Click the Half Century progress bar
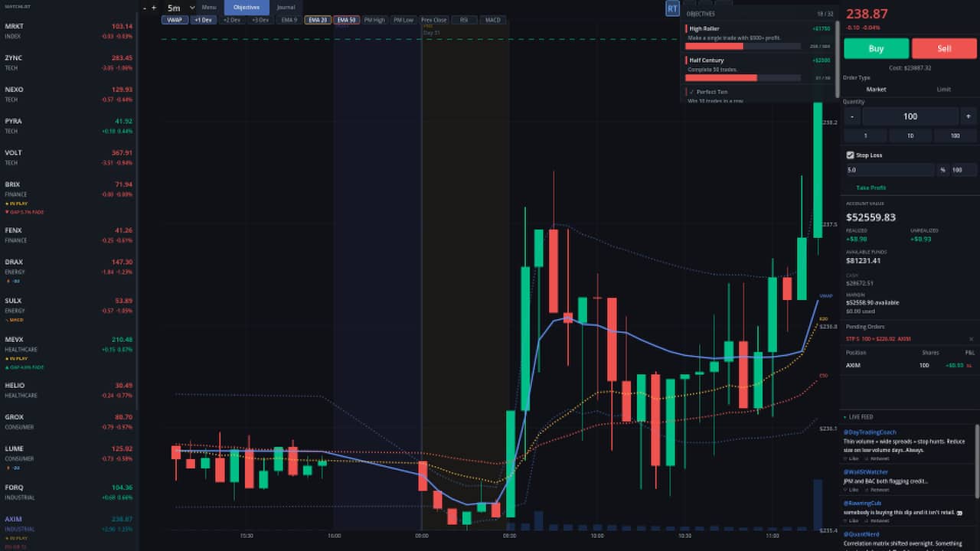 coord(744,77)
